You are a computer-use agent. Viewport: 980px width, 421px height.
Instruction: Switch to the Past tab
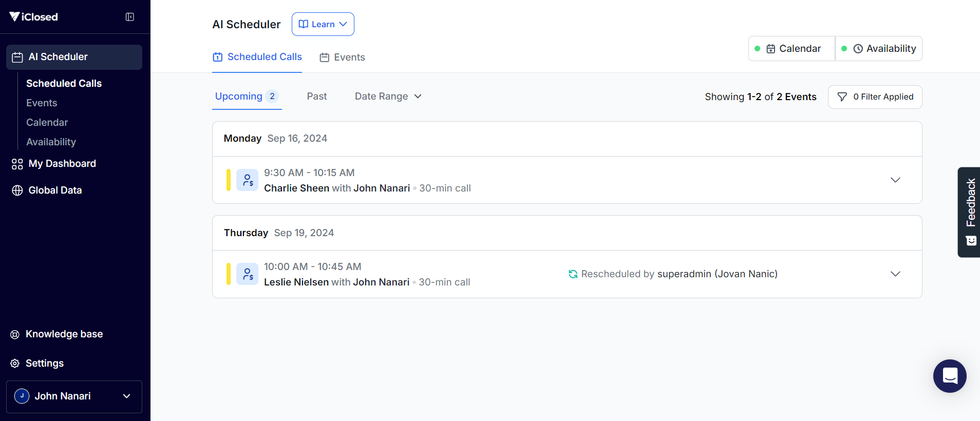click(x=317, y=97)
